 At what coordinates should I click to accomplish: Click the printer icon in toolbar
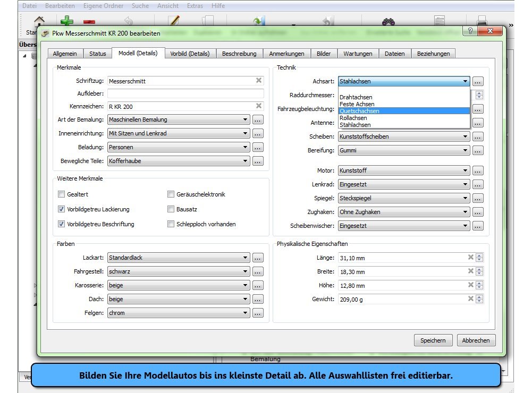pyautogui.click(x=482, y=21)
